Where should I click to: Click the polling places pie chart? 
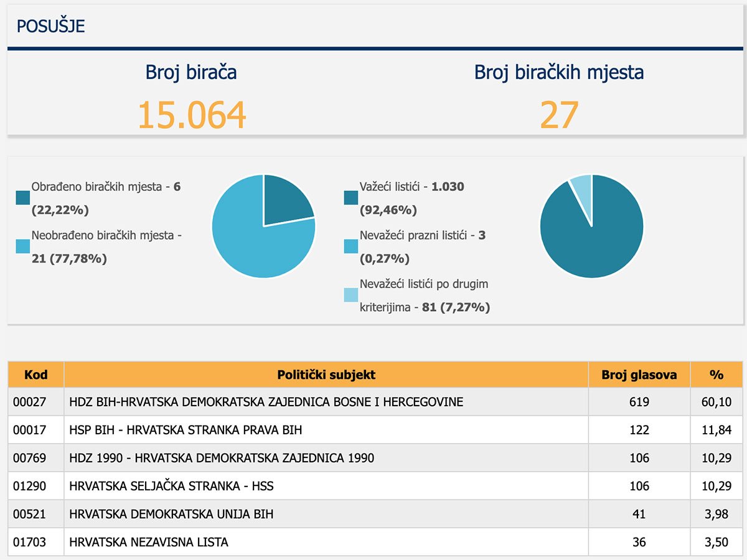point(264,226)
